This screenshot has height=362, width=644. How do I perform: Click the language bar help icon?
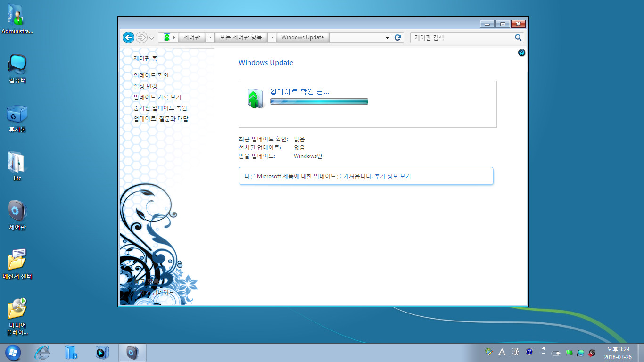click(529, 352)
